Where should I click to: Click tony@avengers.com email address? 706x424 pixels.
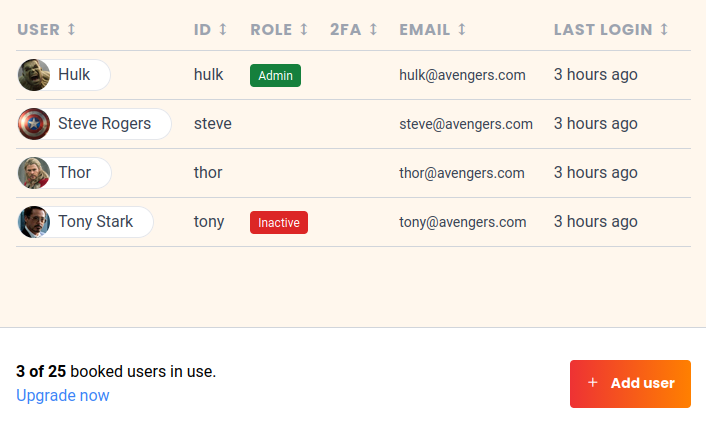pos(462,222)
